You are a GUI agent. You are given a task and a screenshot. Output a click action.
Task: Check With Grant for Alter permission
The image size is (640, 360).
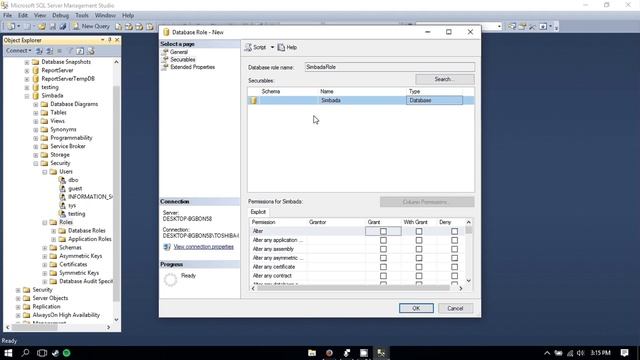419,231
